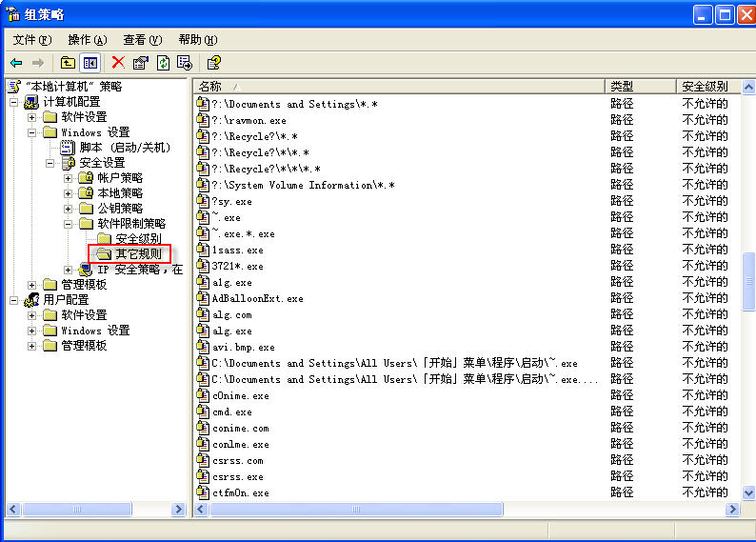
Task: Click the Refresh toolbar icon
Action: tap(164, 63)
